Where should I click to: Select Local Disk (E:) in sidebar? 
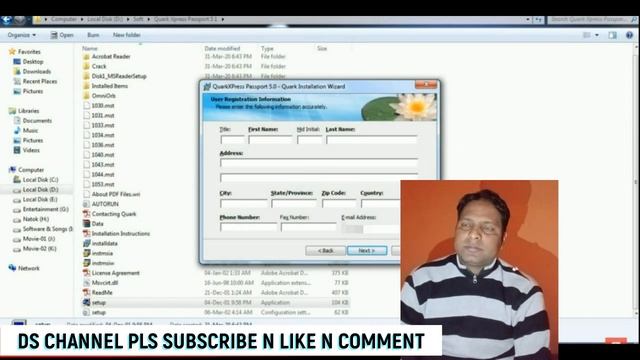(40, 199)
